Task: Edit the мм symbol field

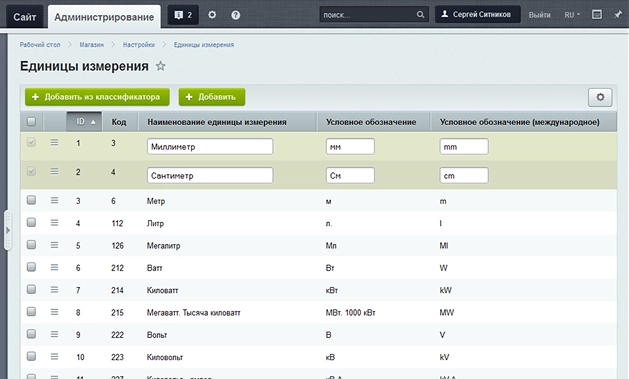Action: (x=350, y=147)
